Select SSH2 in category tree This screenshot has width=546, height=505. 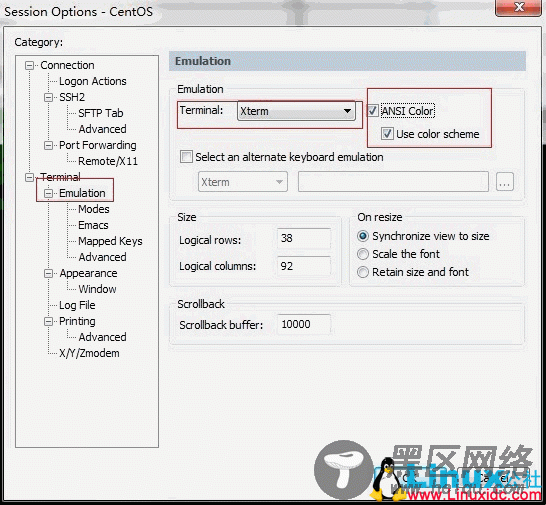coord(72,97)
